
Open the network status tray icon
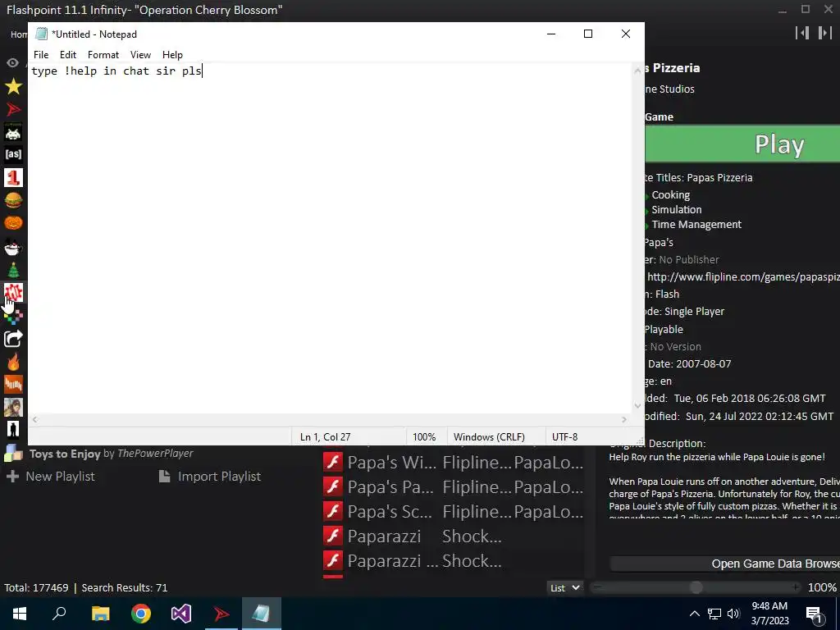click(714, 614)
